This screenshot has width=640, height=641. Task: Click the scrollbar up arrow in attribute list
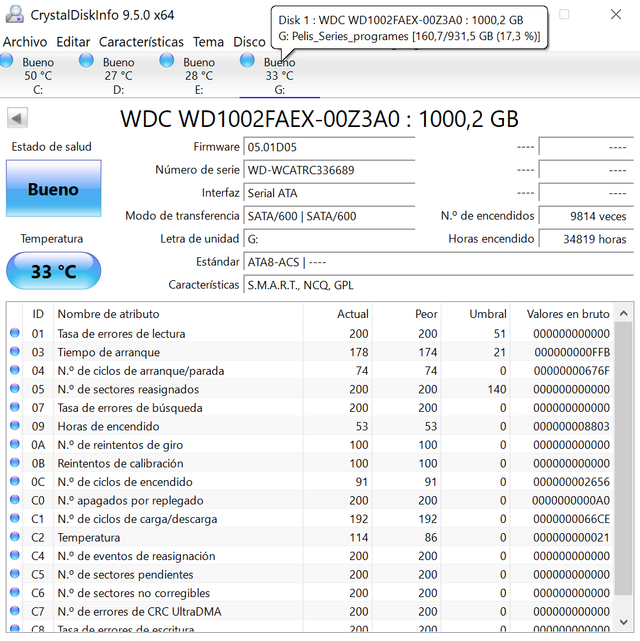(623, 313)
